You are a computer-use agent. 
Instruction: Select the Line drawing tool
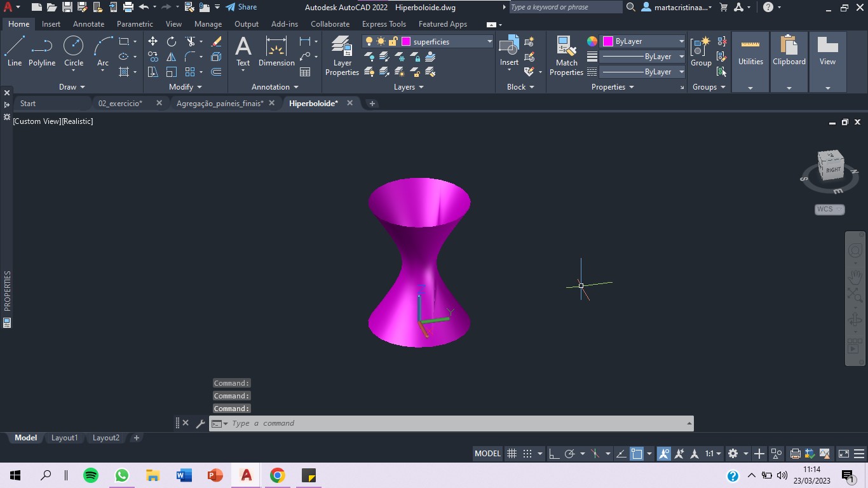point(15,51)
